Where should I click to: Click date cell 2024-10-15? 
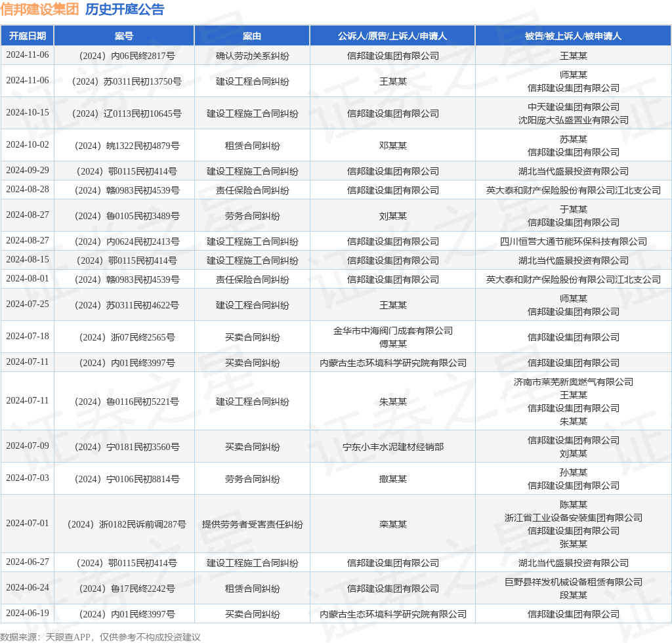click(x=28, y=112)
